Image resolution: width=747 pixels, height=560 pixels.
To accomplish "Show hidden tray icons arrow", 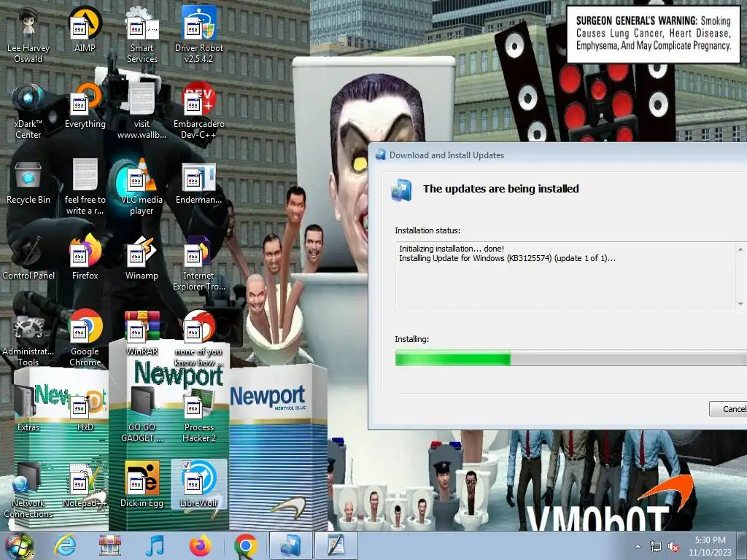I will click(638, 546).
